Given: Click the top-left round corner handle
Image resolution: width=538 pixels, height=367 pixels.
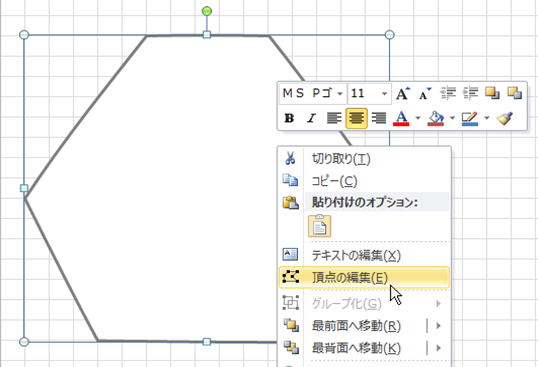Looking at the screenshot, I should click(x=24, y=35).
